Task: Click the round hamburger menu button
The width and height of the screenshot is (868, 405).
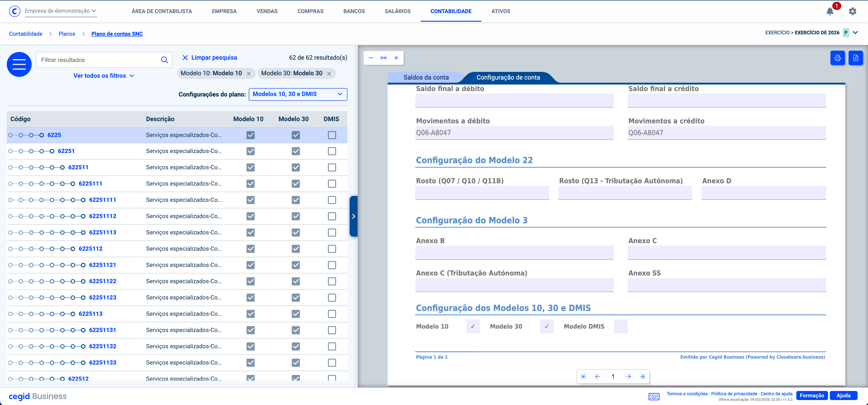Action: click(x=19, y=64)
